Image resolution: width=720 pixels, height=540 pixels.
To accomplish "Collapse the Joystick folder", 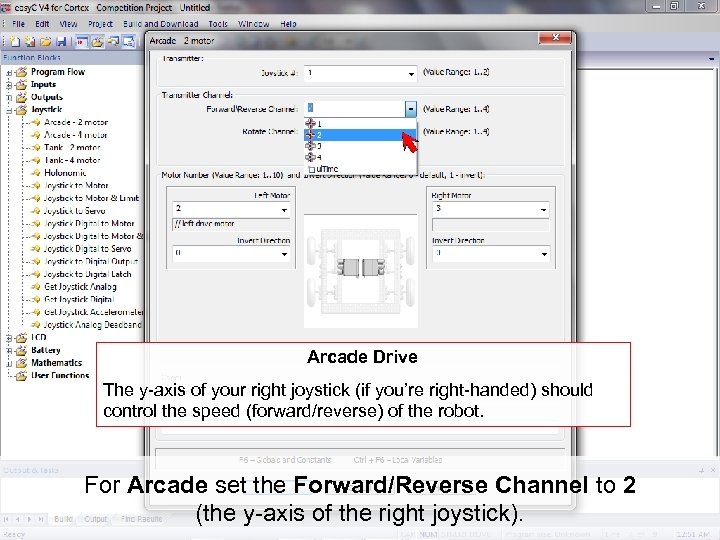I will click(x=9, y=110).
